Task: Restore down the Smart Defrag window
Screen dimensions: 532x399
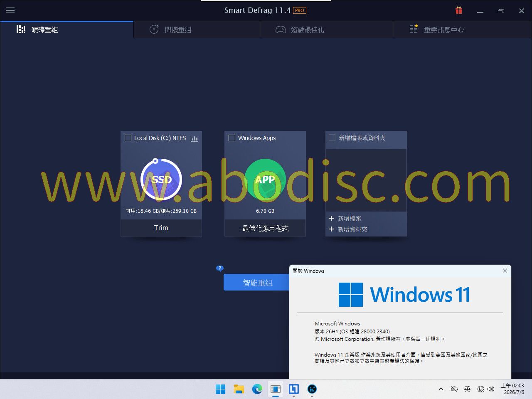Action: [501, 11]
